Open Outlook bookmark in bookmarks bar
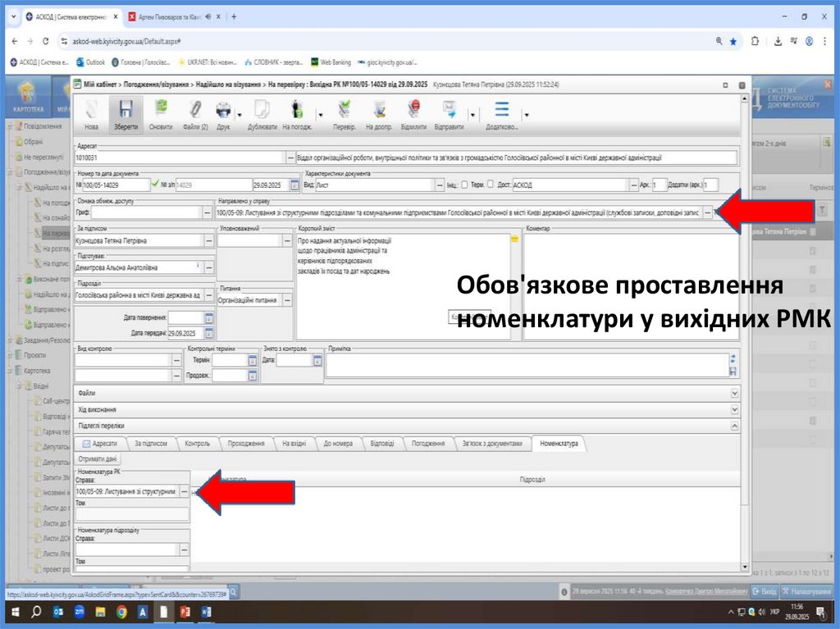The image size is (840, 629). (x=90, y=62)
